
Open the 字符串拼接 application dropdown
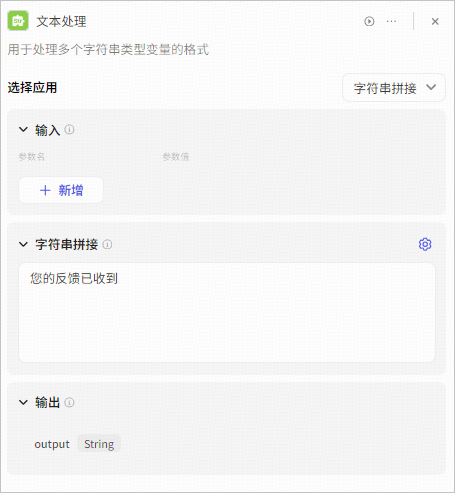(x=394, y=88)
